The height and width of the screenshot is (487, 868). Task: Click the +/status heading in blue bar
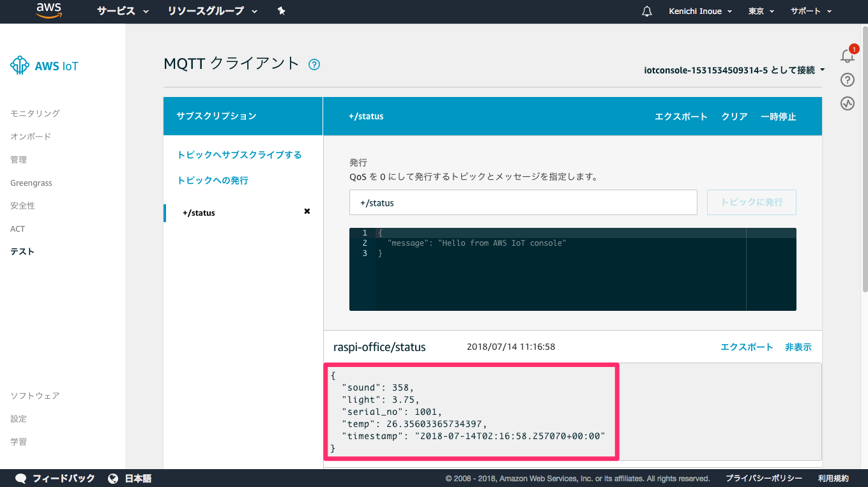(x=366, y=116)
